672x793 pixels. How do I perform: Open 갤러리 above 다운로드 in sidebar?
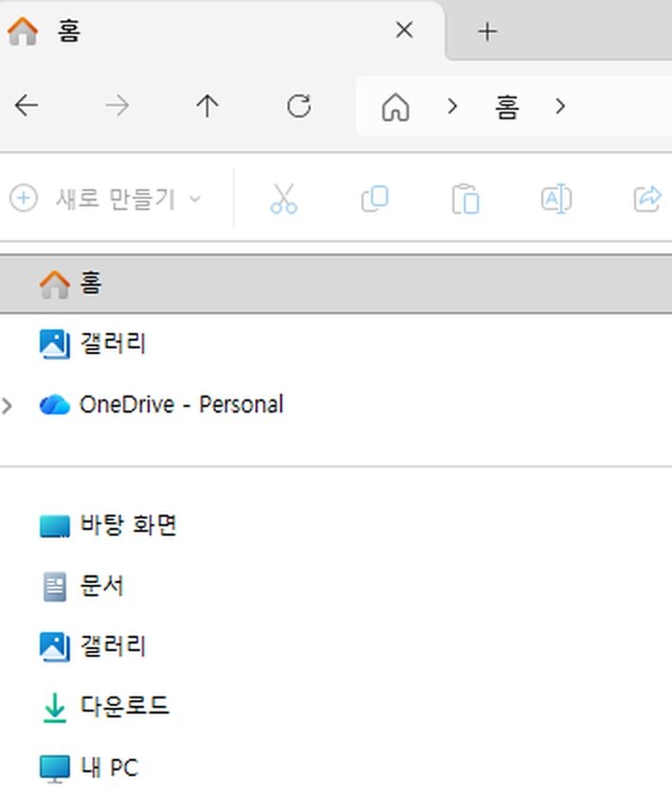(x=114, y=646)
